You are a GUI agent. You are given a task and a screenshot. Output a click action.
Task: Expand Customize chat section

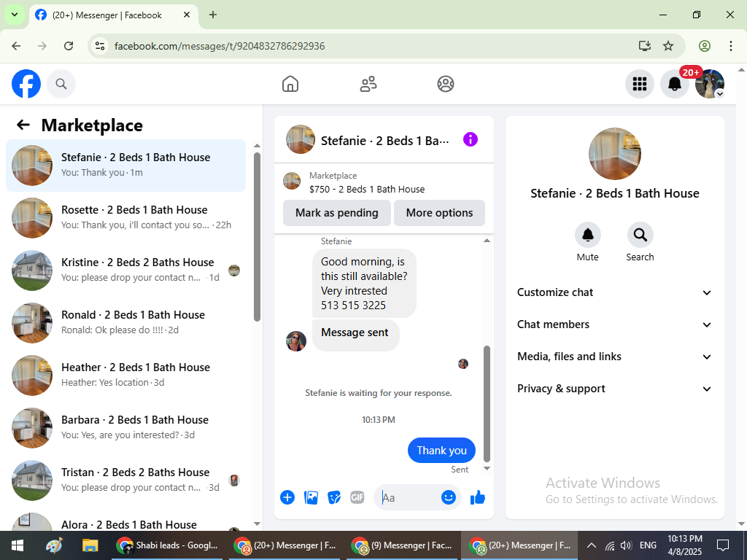point(614,292)
